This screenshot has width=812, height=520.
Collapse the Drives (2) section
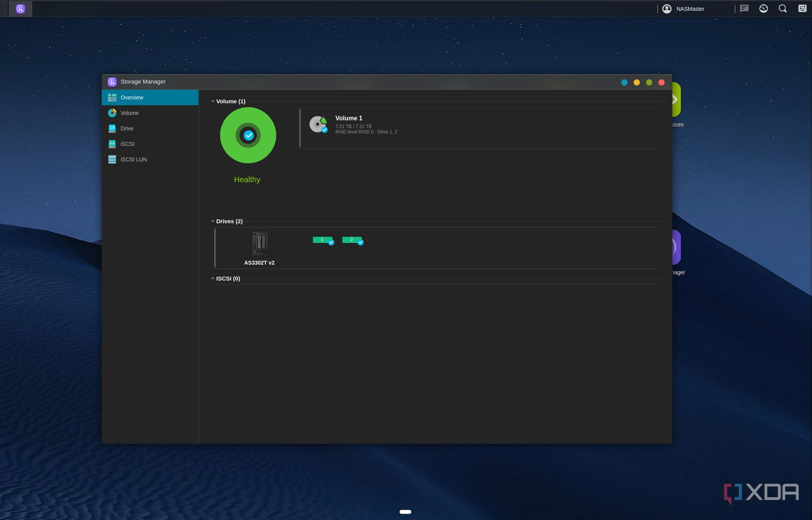tap(212, 221)
